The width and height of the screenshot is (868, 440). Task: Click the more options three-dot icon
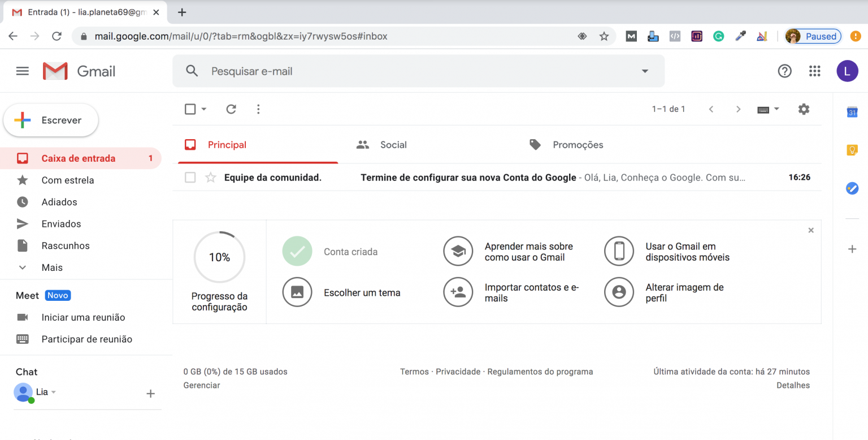258,109
